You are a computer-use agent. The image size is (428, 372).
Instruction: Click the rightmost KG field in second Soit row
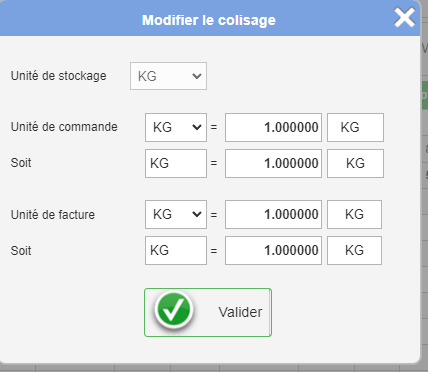coord(354,251)
